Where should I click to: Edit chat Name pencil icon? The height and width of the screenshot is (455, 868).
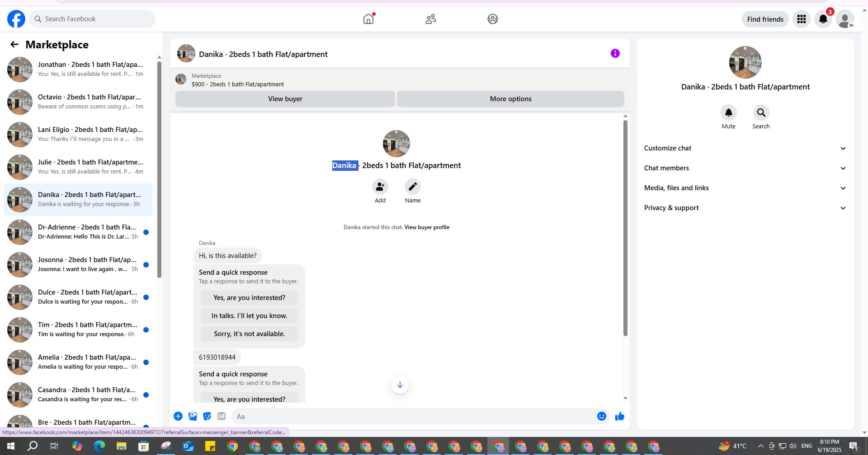[413, 187]
